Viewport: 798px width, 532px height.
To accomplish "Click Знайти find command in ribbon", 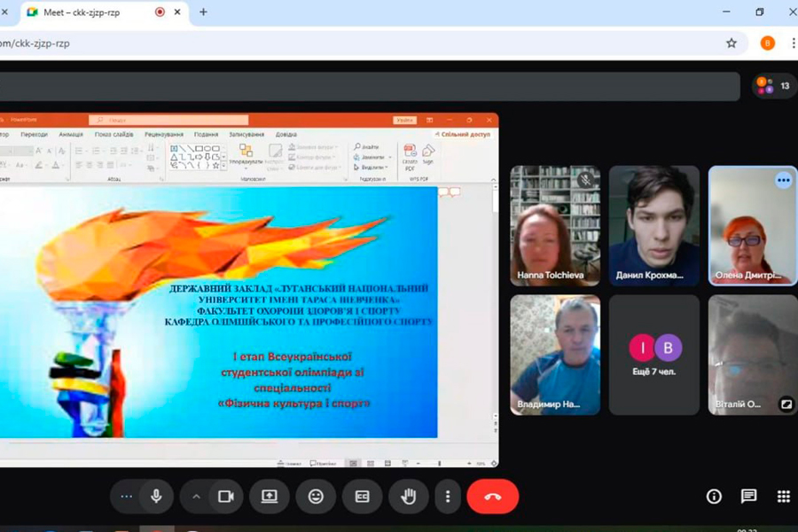I will click(x=366, y=146).
